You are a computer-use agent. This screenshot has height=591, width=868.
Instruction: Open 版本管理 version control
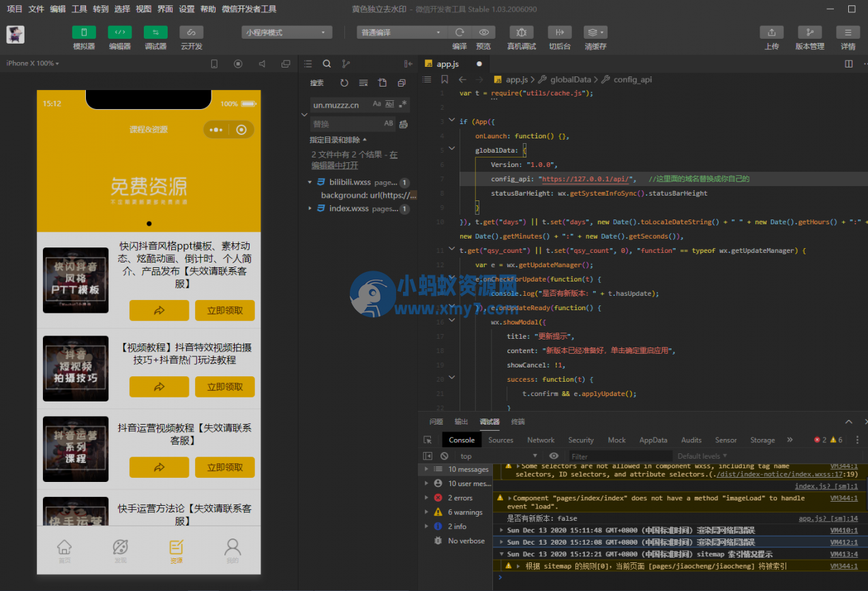pyautogui.click(x=809, y=33)
